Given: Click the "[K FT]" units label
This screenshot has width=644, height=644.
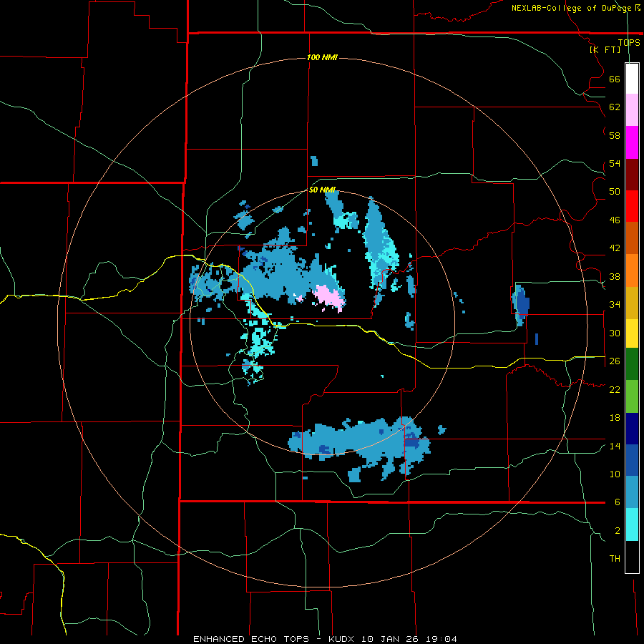Looking at the screenshot, I should (605, 49).
